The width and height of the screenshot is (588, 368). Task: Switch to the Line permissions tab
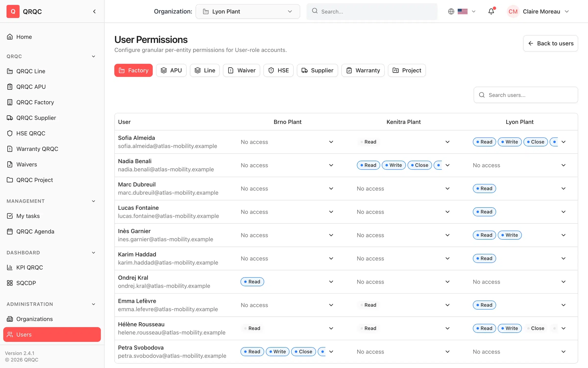click(x=205, y=70)
